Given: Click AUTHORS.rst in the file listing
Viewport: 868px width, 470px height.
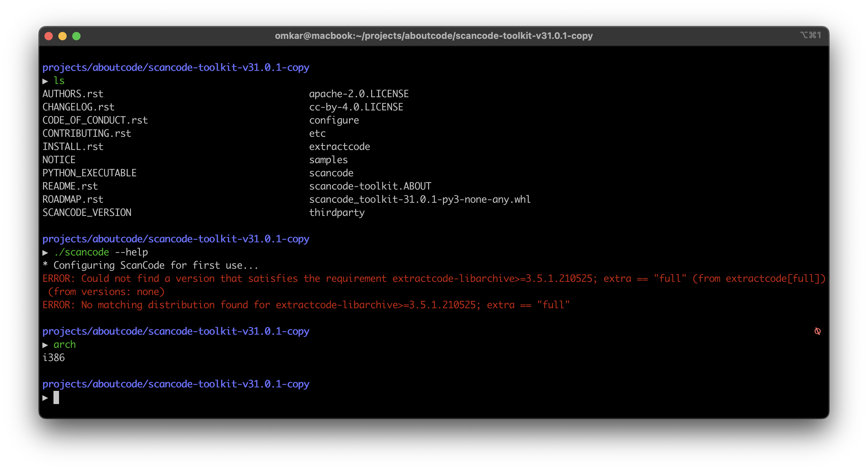Looking at the screenshot, I should click(x=73, y=94).
